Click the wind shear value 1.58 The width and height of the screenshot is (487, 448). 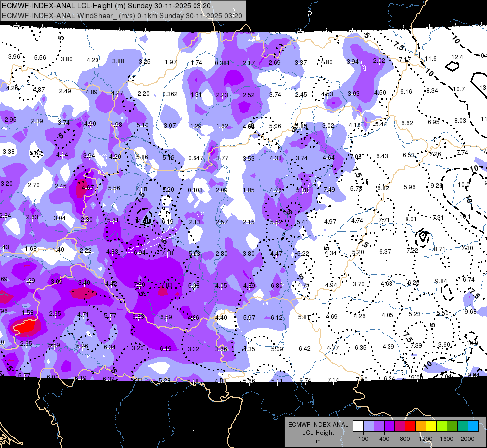(28, 313)
